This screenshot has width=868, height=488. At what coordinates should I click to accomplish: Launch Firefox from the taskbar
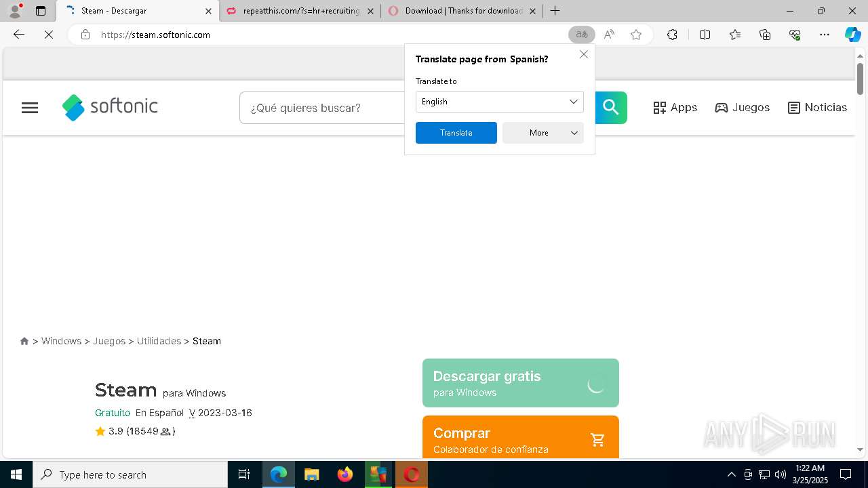pos(344,474)
